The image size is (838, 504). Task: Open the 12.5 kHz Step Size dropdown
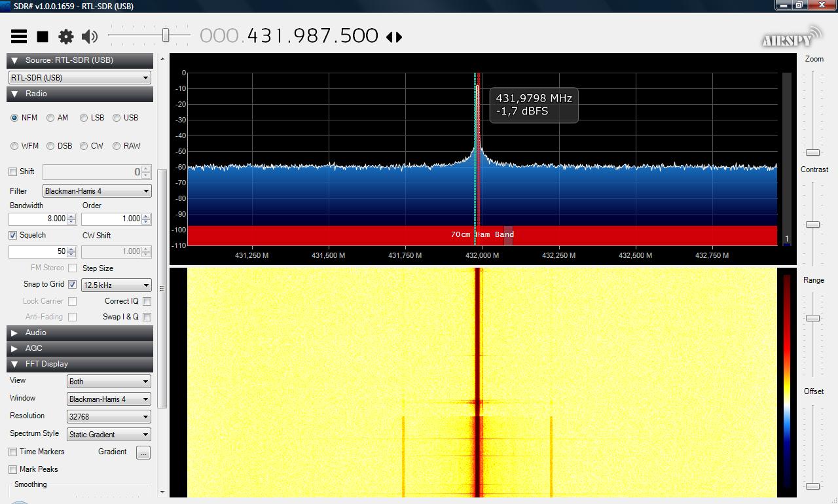point(117,285)
